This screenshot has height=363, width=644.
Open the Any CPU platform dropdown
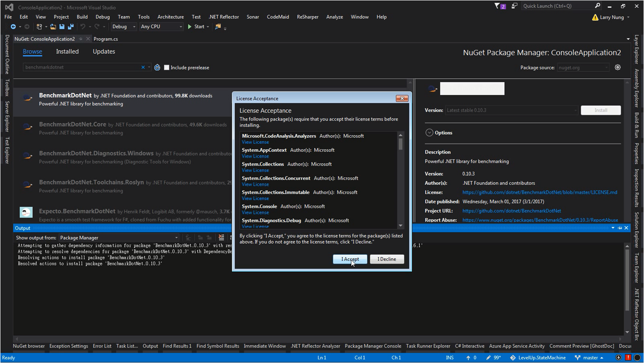pos(161,27)
